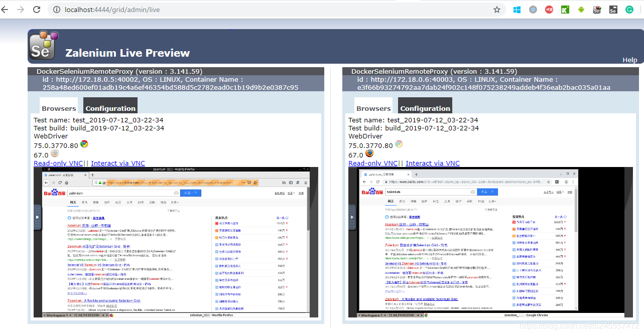
Task: Open the green X checkmark extension
Action: click(x=565, y=10)
